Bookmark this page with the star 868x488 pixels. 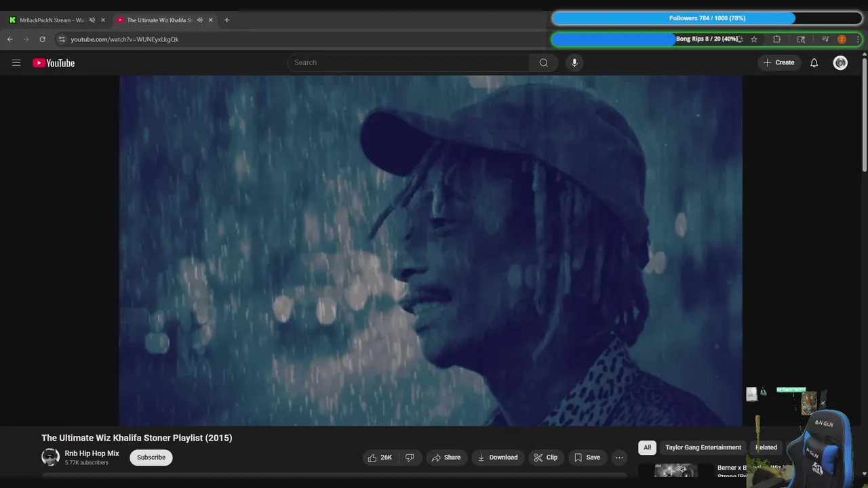click(754, 39)
